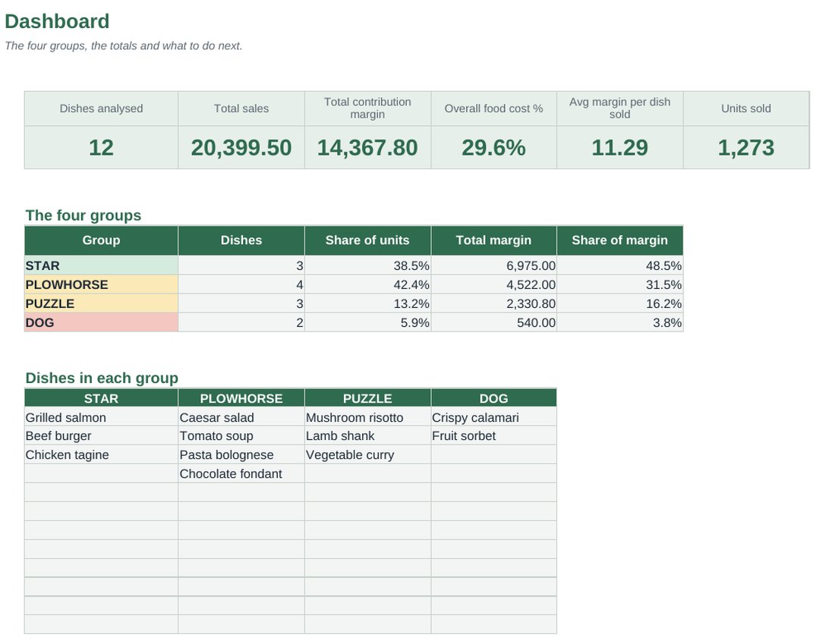Click the subtitle about the four groups
835x644 pixels.
point(124,46)
